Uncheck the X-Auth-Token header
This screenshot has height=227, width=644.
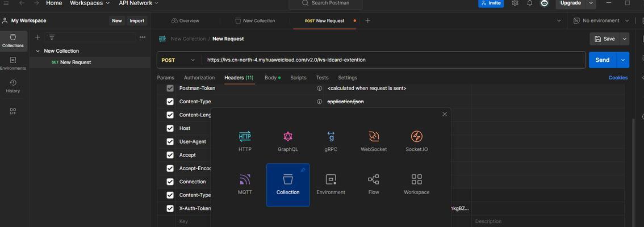170,208
